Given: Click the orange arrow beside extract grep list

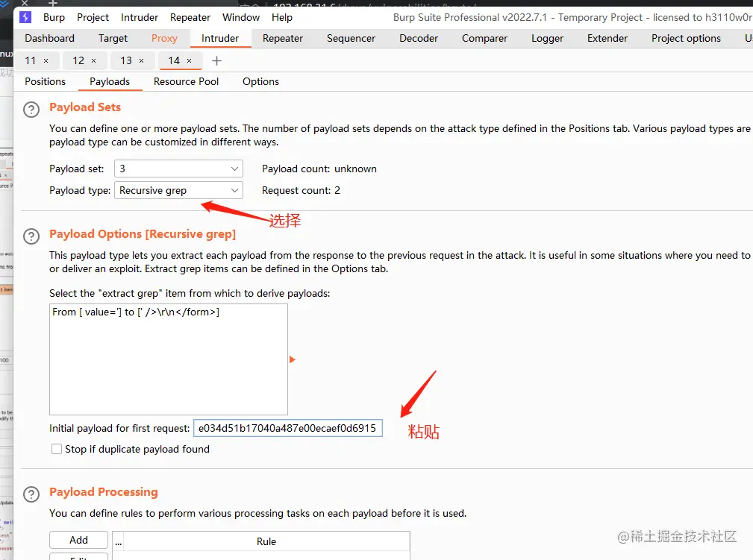Looking at the screenshot, I should click(292, 359).
